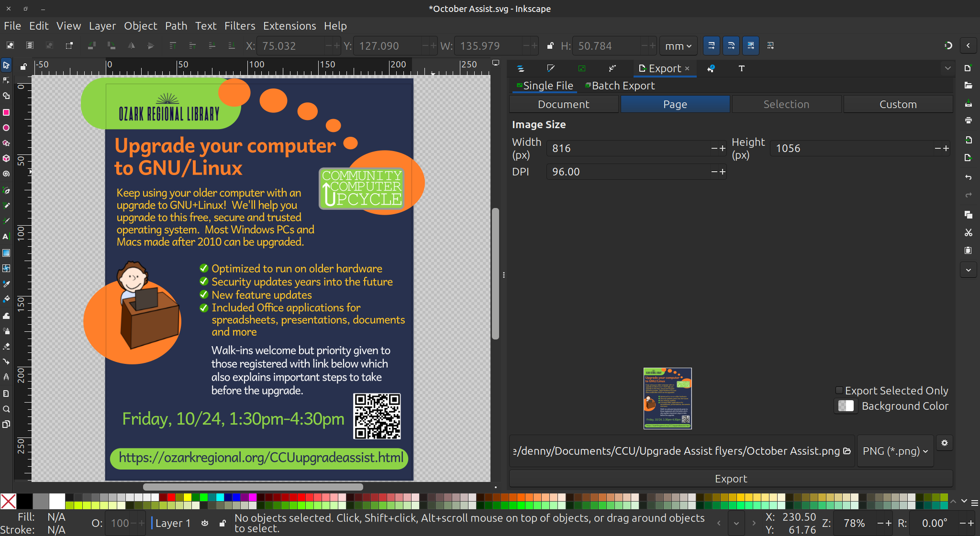
Task: Open PNG file format dropdown
Action: [x=895, y=451]
